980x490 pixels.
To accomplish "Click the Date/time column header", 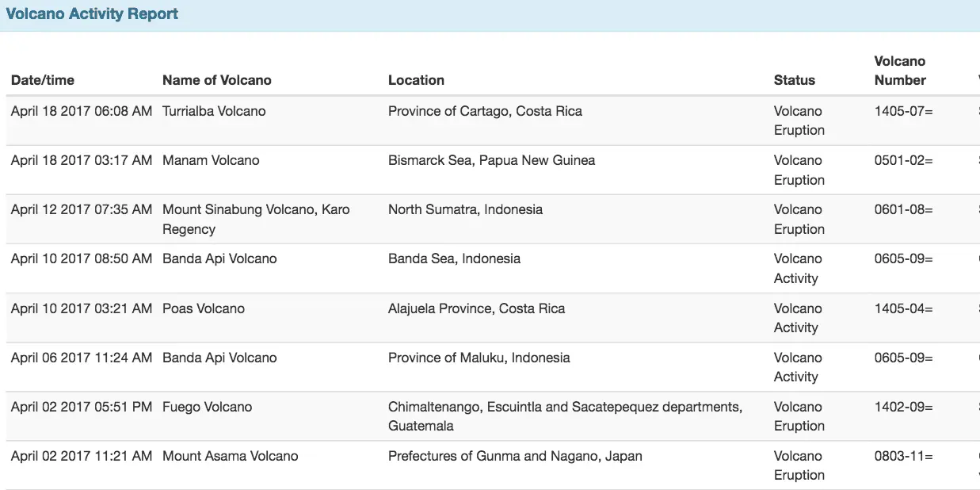I will click(43, 80).
